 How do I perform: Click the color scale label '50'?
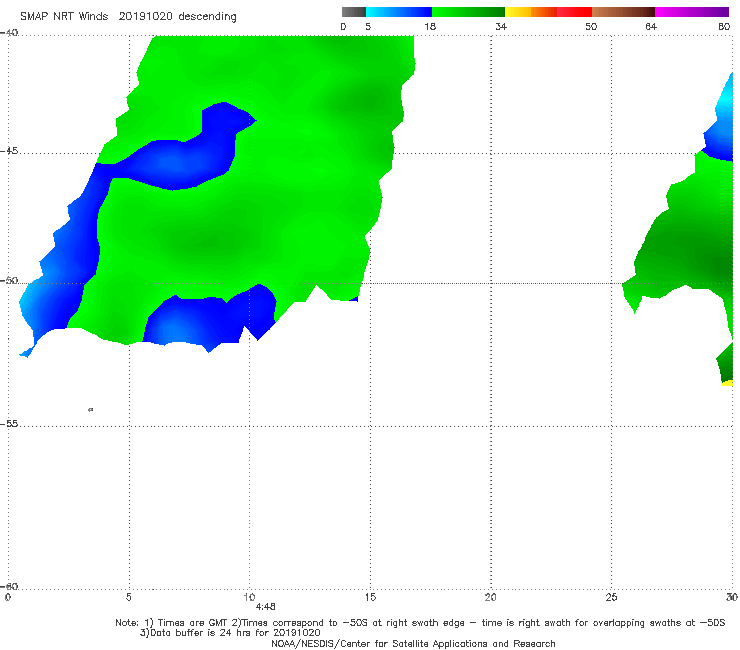[591, 27]
